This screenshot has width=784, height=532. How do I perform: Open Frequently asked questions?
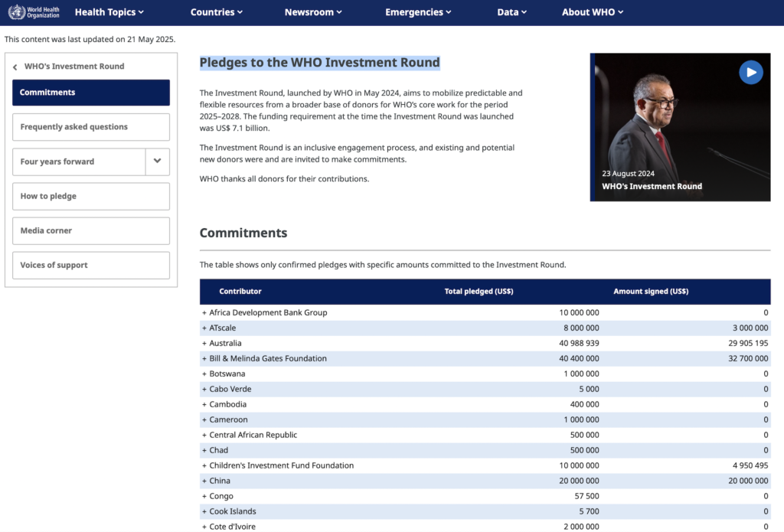pos(91,127)
